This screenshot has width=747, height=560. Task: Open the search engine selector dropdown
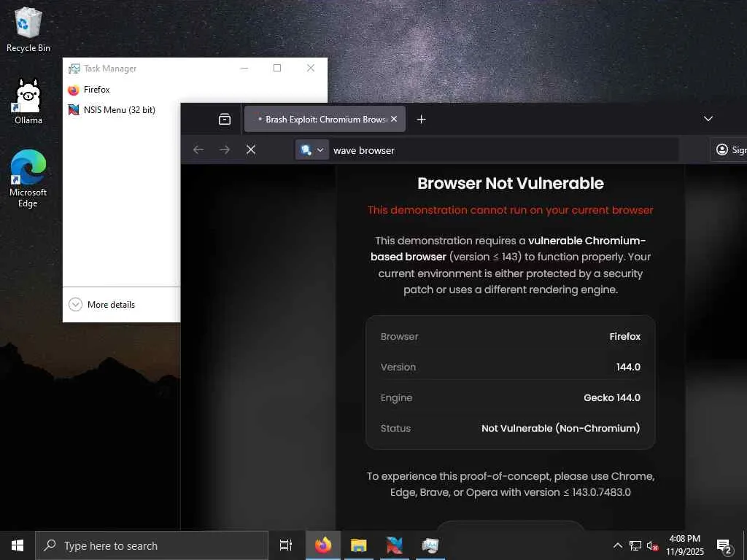tap(312, 150)
